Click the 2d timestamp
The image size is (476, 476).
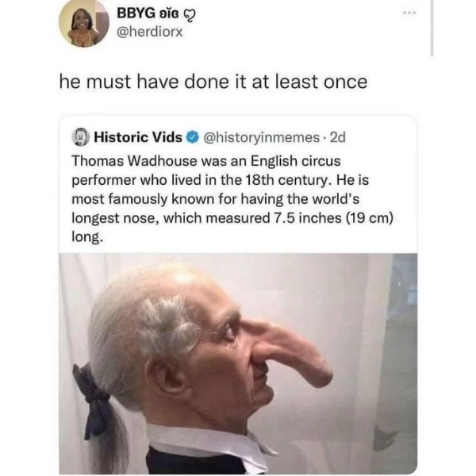[x=338, y=137]
